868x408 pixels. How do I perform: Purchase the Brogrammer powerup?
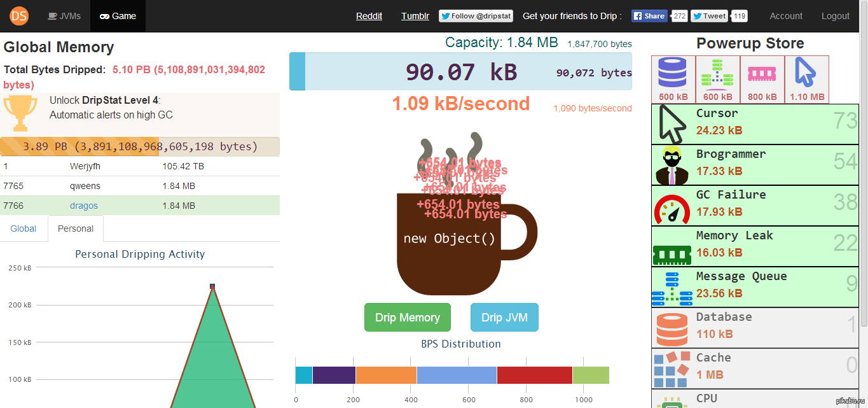tap(755, 165)
